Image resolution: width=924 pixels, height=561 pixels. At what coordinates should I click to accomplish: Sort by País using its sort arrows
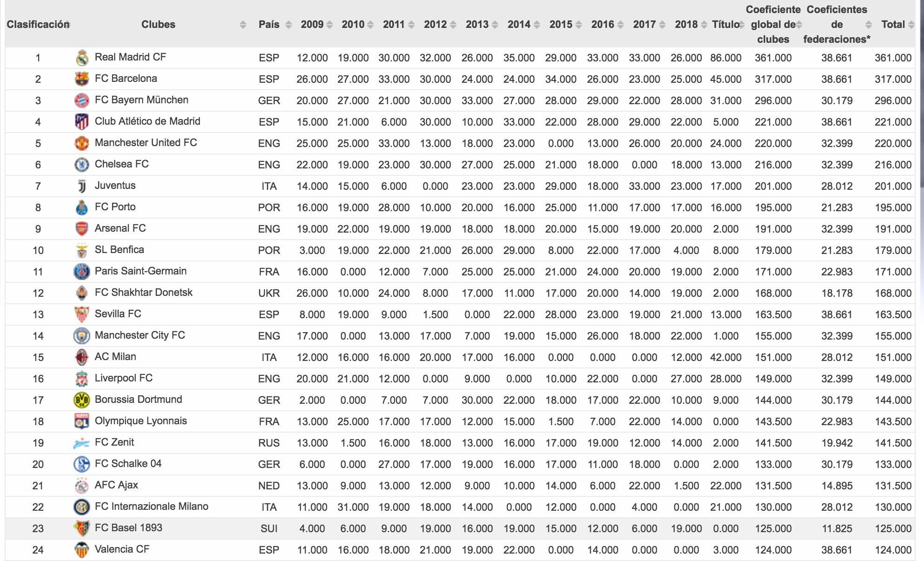[288, 25]
